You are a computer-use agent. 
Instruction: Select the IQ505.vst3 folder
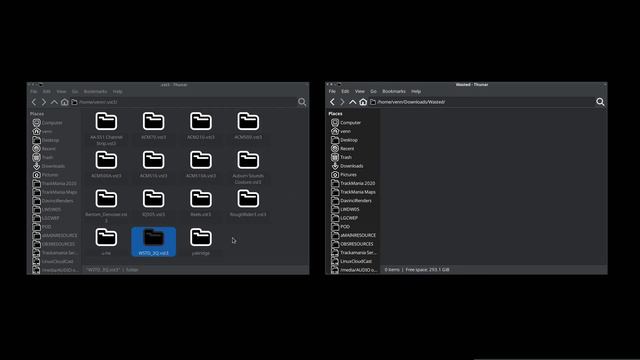153,203
